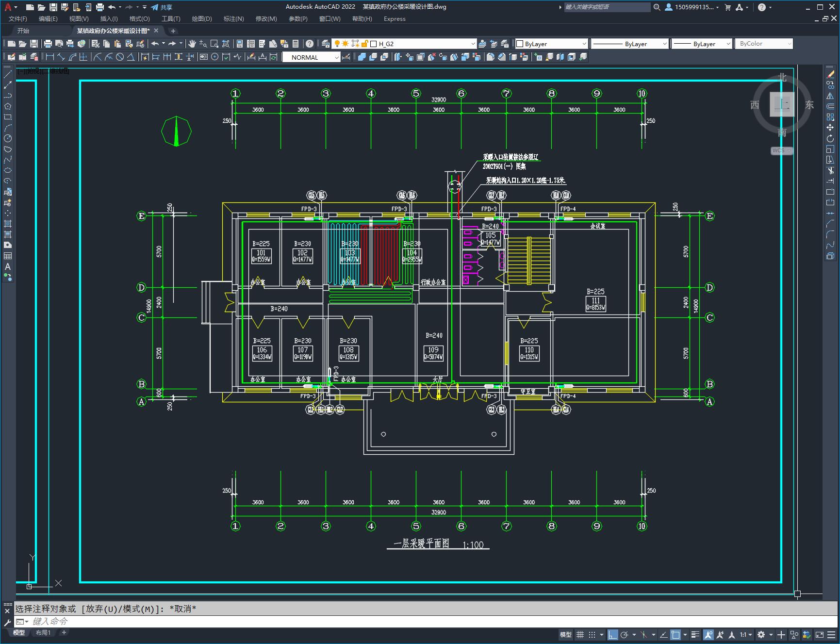
Task: Toggle polar tracking in status bar
Action: pyautogui.click(x=625, y=634)
